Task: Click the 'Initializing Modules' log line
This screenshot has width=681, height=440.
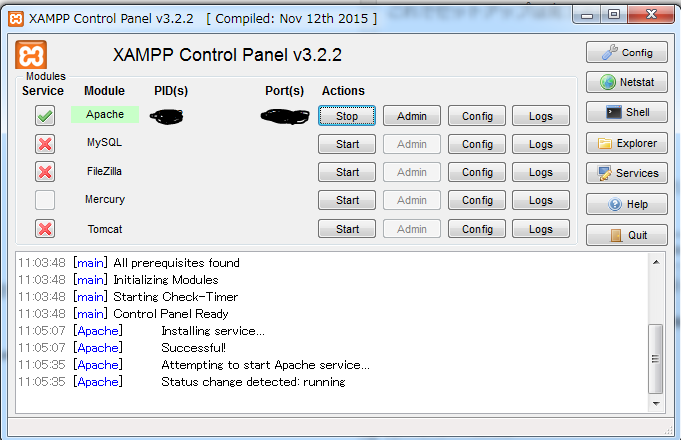Action: click(x=165, y=280)
